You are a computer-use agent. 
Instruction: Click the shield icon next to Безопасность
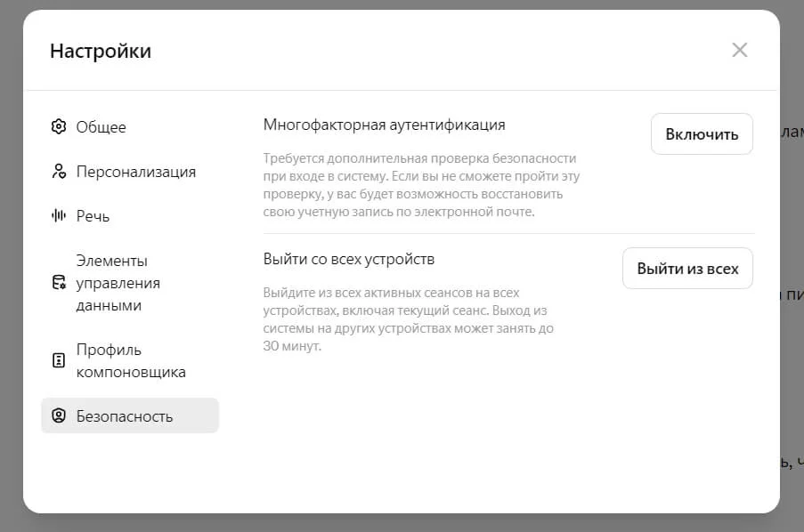click(x=59, y=415)
